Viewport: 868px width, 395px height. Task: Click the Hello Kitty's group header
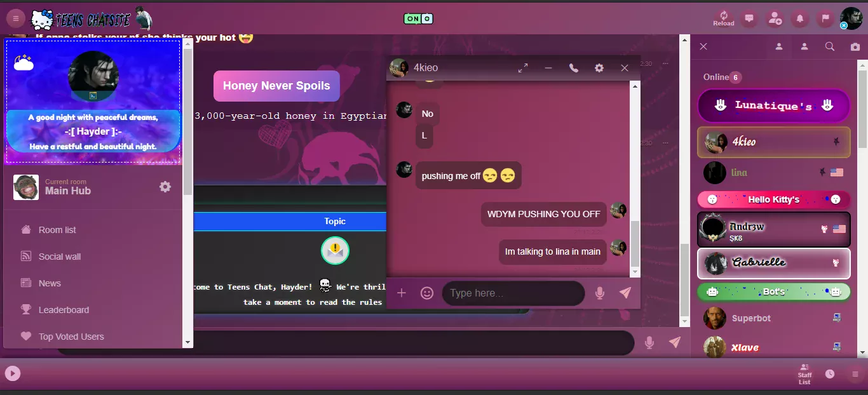pos(774,199)
